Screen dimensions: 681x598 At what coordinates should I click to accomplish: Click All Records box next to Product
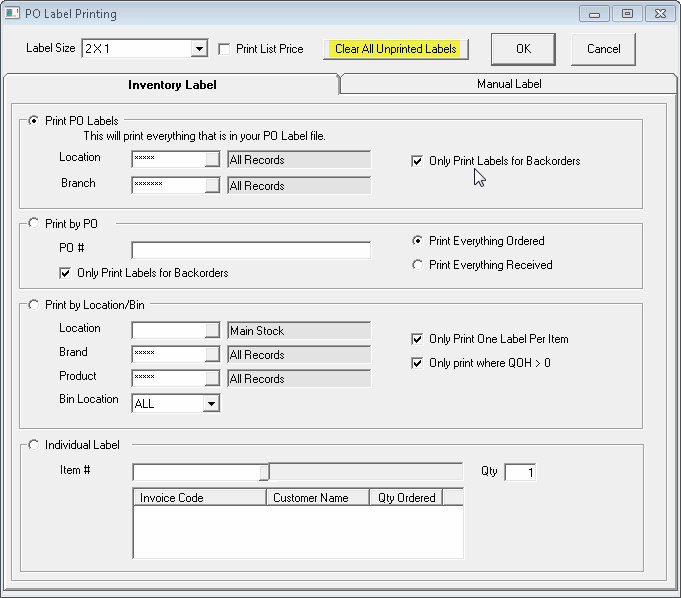click(x=299, y=379)
